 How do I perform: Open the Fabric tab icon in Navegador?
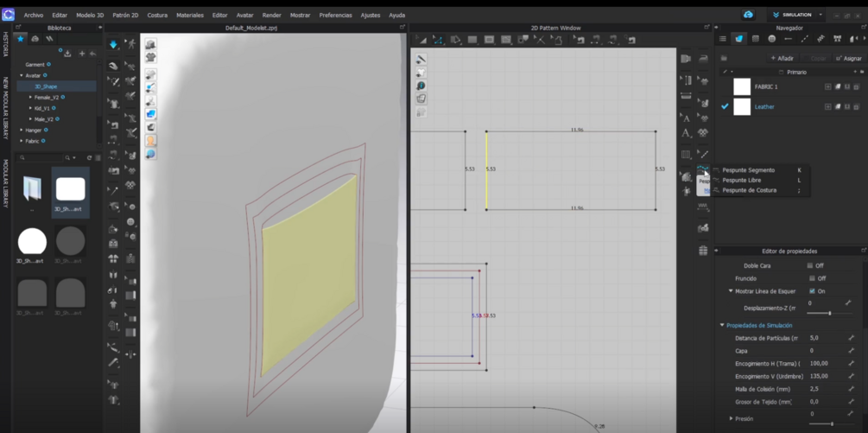(x=738, y=39)
